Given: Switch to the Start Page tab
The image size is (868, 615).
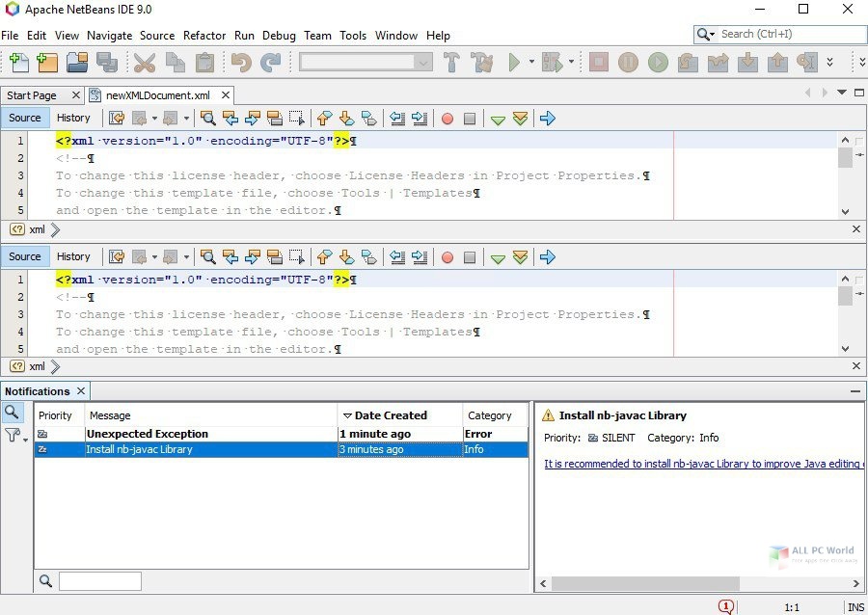Looking at the screenshot, I should click(32, 95).
